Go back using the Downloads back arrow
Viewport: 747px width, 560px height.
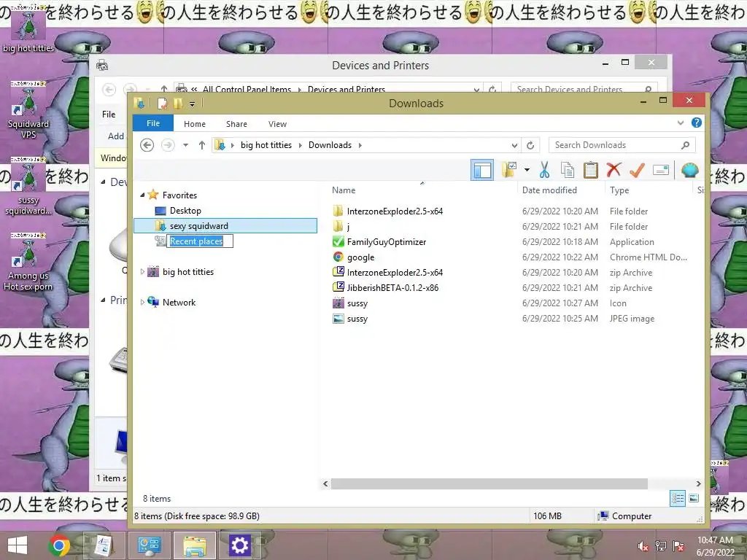pyautogui.click(x=147, y=145)
